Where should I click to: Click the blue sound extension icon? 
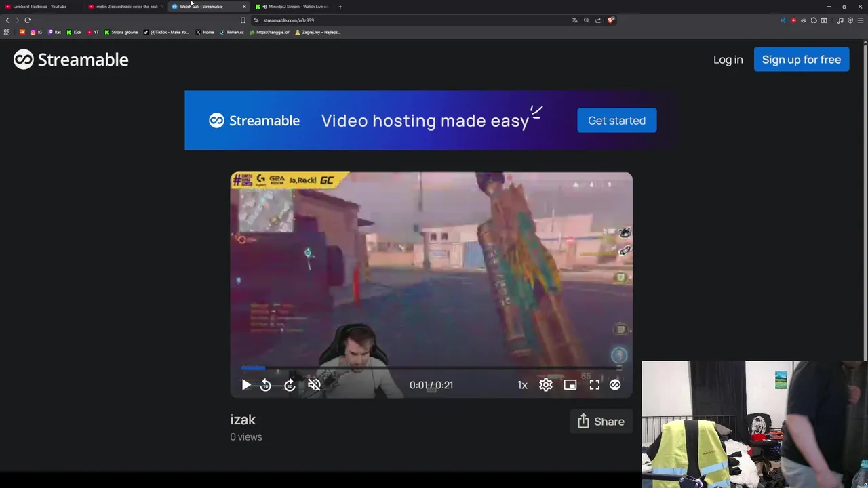783,20
